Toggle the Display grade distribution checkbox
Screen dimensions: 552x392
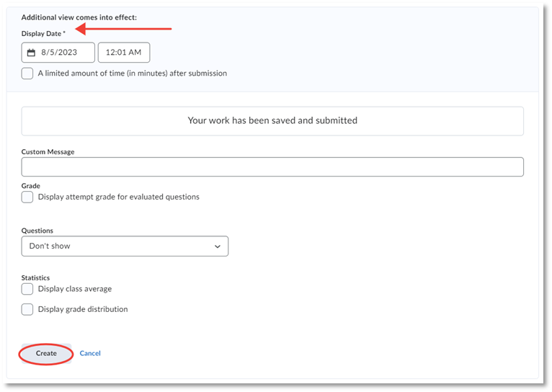(27, 309)
